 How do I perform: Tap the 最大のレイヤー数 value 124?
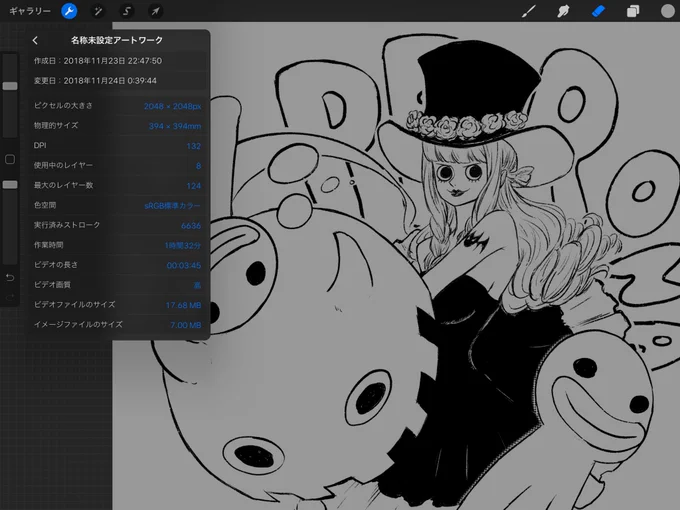point(193,186)
